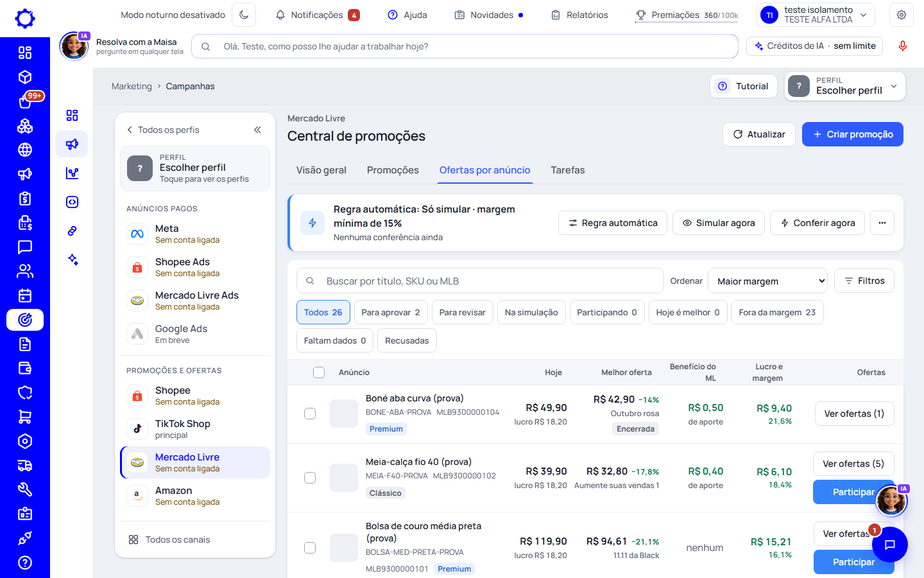Image resolution: width=924 pixels, height=578 pixels.
Task: Focus the Maisa assistant question input
Action: pos(465,46)
